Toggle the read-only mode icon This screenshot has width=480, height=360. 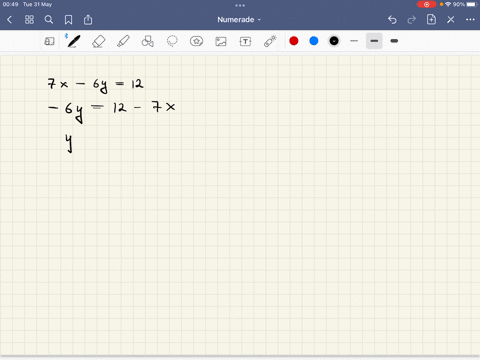pos(49,41)
